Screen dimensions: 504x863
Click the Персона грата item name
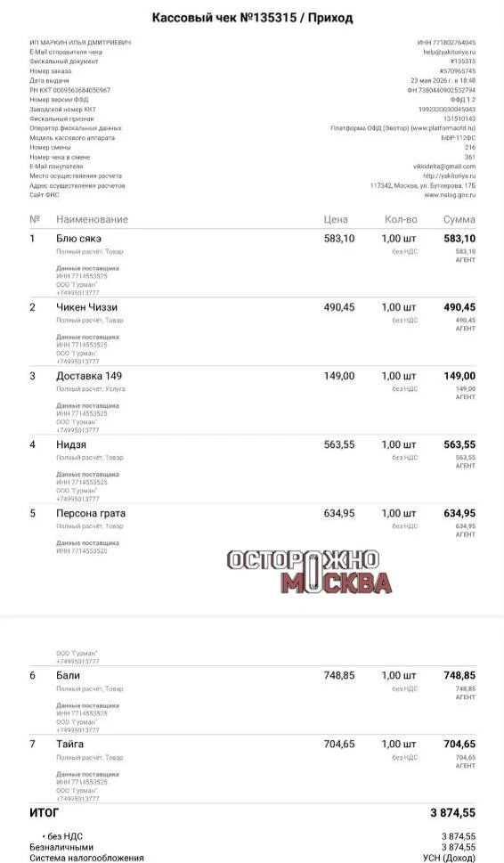pyautogui.click(x=91, y=514)
